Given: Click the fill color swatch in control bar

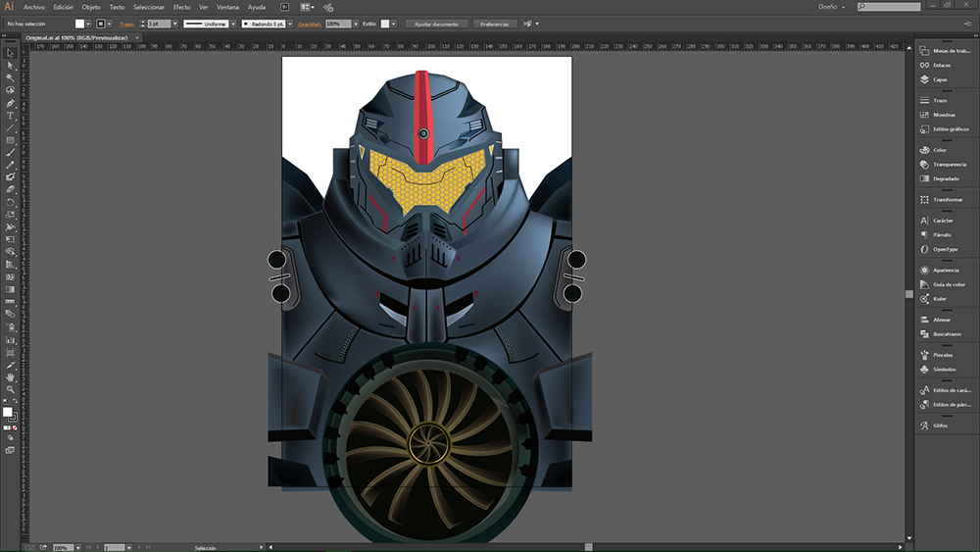Looking at the screenshot, I should [x=79, y=24].
